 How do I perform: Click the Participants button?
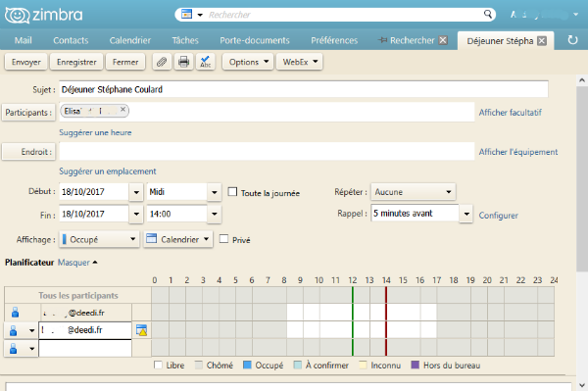pos(28,113)
